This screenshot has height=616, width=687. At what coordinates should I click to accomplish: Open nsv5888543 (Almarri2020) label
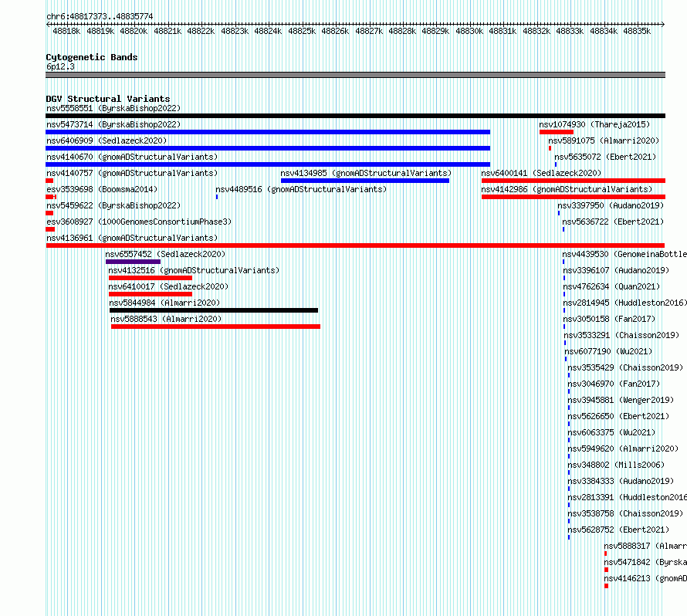coord(166,319)
